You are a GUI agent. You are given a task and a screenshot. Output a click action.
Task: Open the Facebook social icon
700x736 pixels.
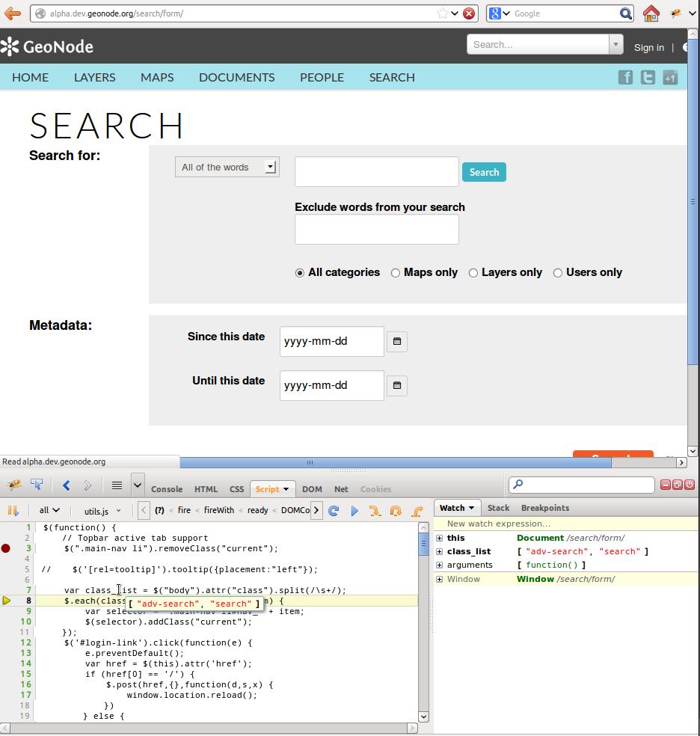(625, 78)
